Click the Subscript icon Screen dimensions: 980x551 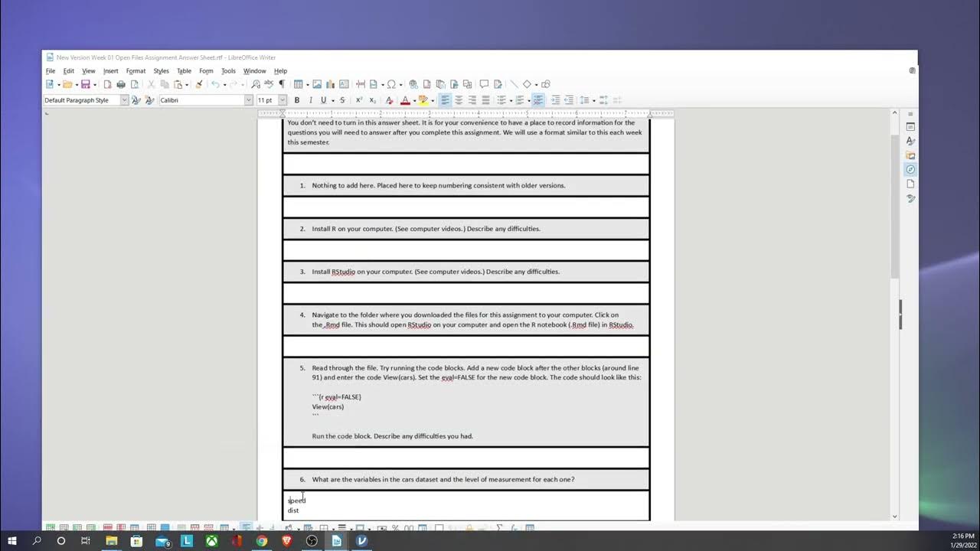click(373, 100)
